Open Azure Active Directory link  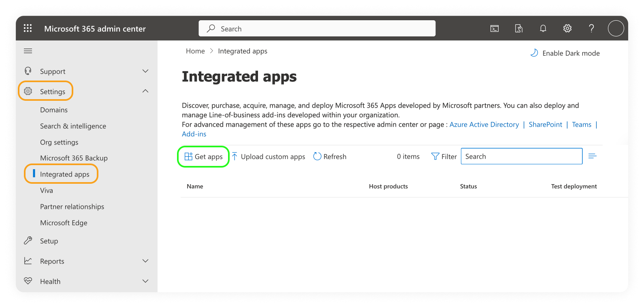pos(484,125)
